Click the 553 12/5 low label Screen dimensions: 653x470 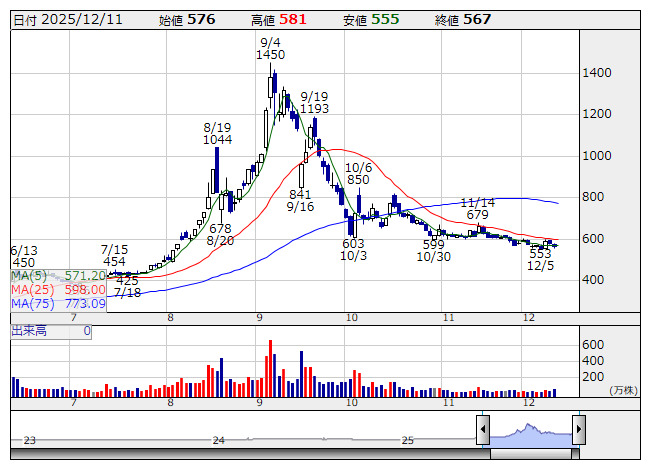coord(540,261)
